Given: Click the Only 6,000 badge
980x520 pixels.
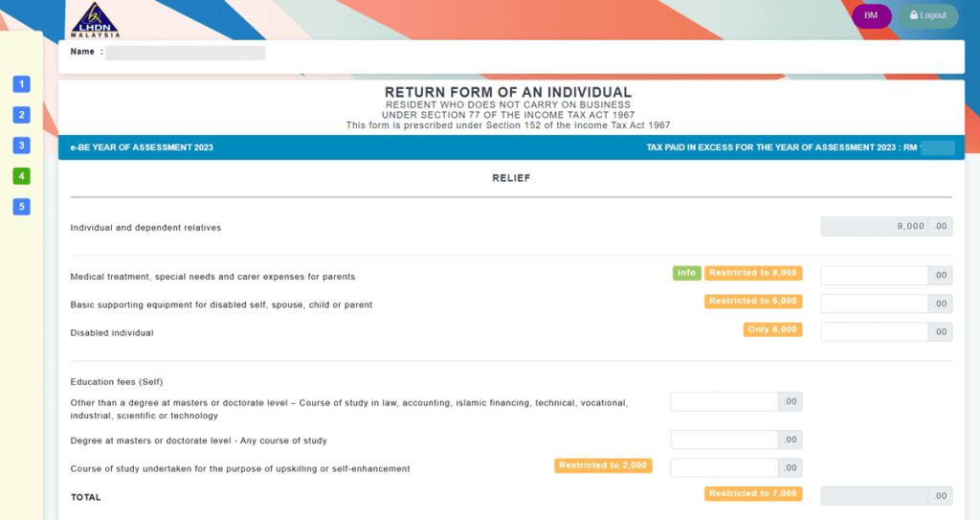Looking at the screenshot, I should (772, 329).
